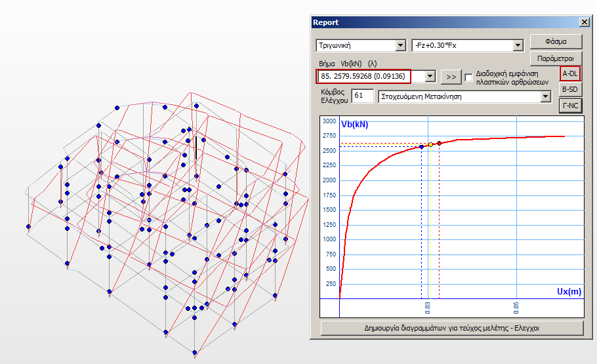Image resolution: width=597 pixels, height=364 pixels.
Task: Close the Report dialog
Action: pyautogui.click(x=585, y=22)
